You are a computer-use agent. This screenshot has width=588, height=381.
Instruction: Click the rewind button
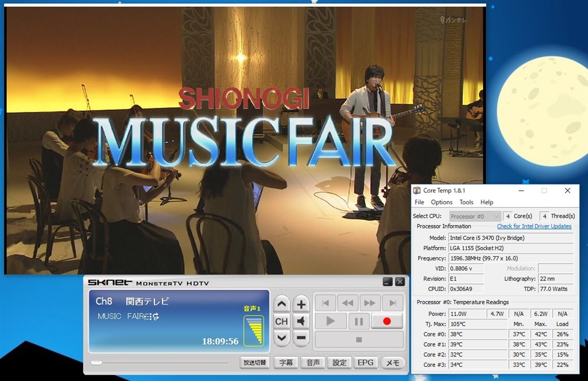(x=347, y=303)
